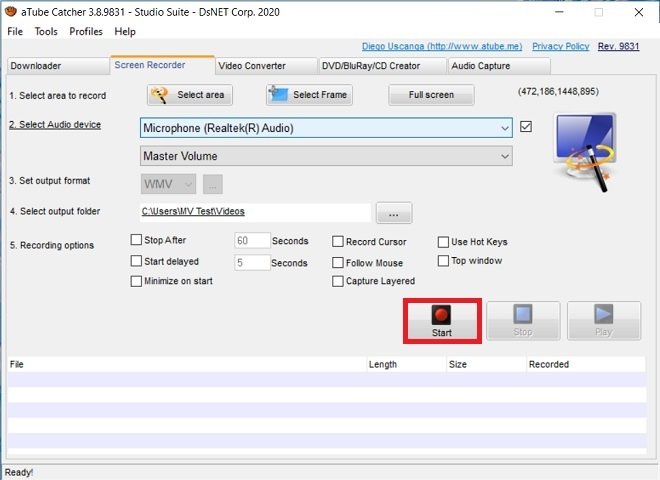Click the Stop After seconds field
660x480 pixels.
[252, 240]
